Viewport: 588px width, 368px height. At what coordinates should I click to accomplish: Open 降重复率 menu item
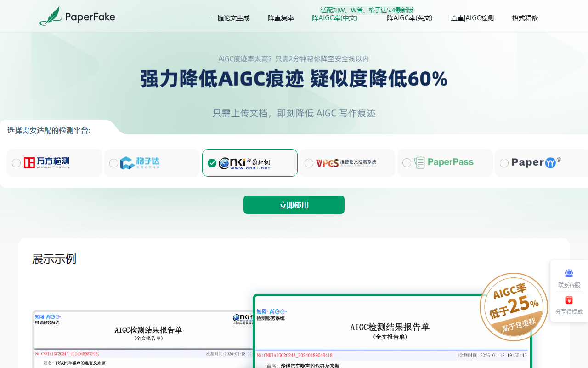[x=281, y=18]
